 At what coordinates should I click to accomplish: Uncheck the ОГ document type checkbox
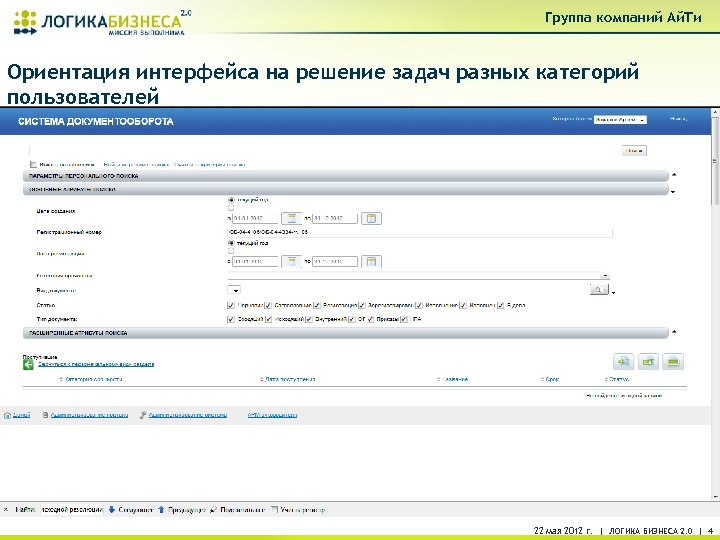352,319
